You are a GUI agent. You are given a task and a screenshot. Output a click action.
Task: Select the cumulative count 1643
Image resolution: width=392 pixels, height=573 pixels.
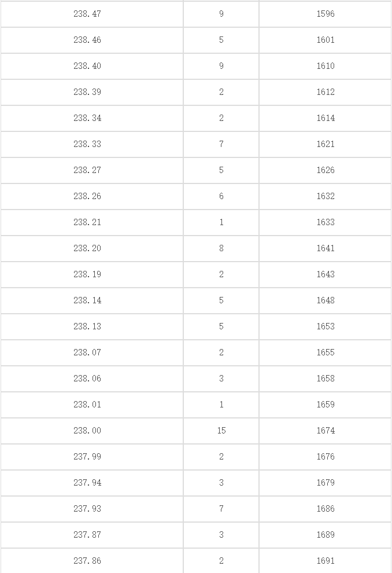(325, 274)
